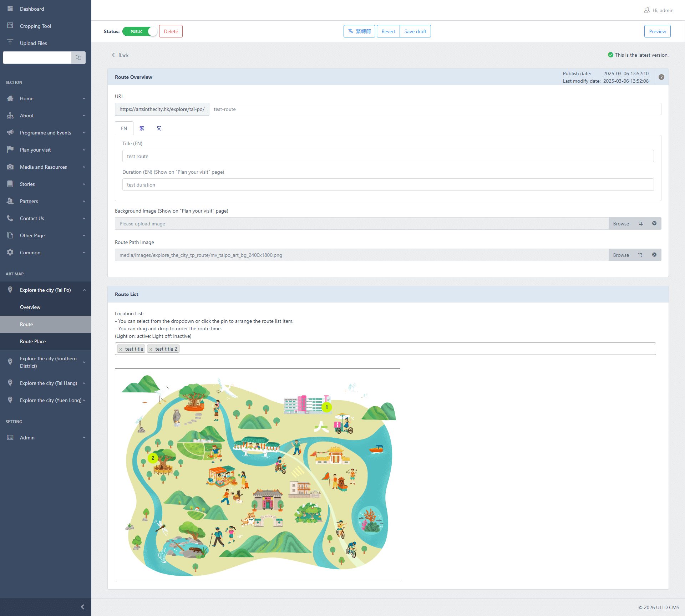This screenshot has height=616, width=685.
Task: Click the 繁轉簡 translation conversion button
Action: point(359,31)
